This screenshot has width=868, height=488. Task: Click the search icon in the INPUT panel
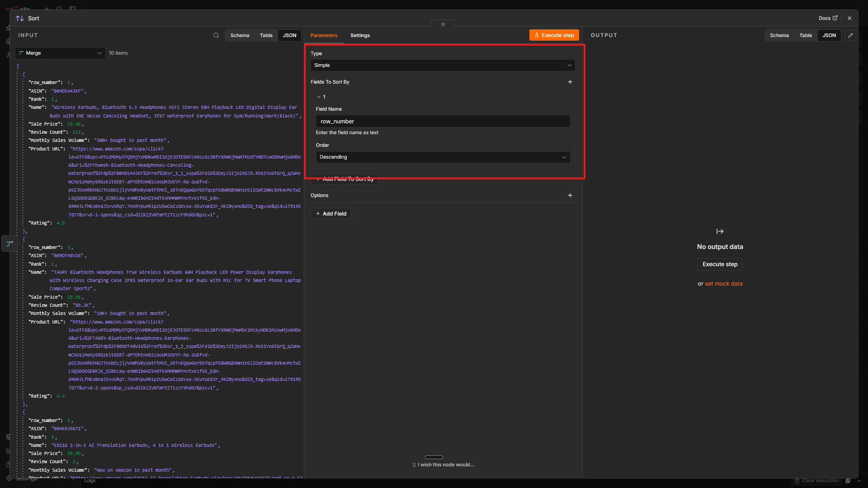[x=216, y=35]
